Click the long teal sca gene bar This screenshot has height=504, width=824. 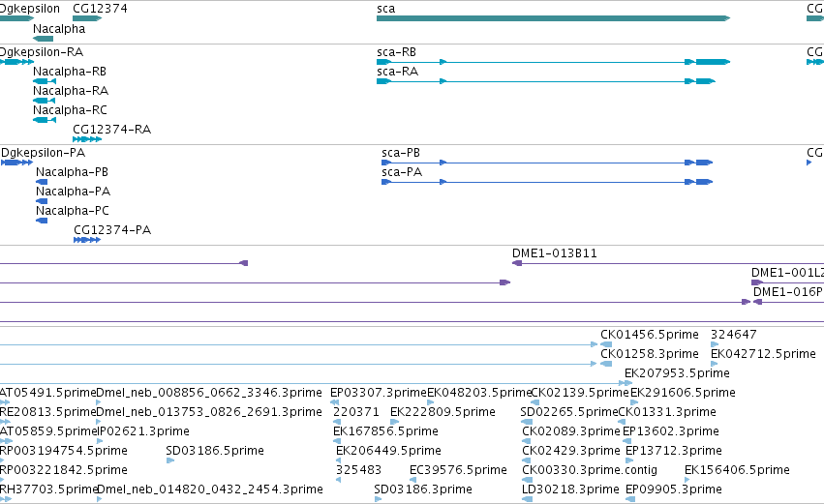point(553,18)
